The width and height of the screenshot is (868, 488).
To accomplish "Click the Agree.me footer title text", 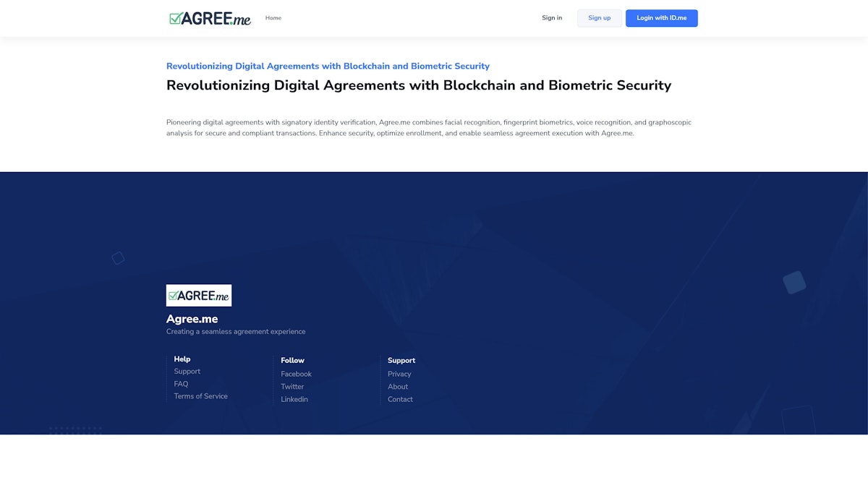I will (192, 319).
